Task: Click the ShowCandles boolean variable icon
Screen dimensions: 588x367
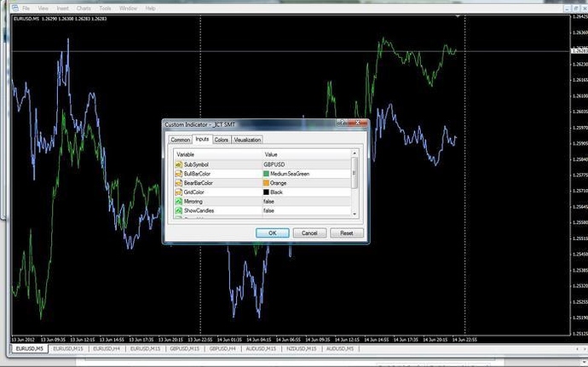Action: coord(178,210)
